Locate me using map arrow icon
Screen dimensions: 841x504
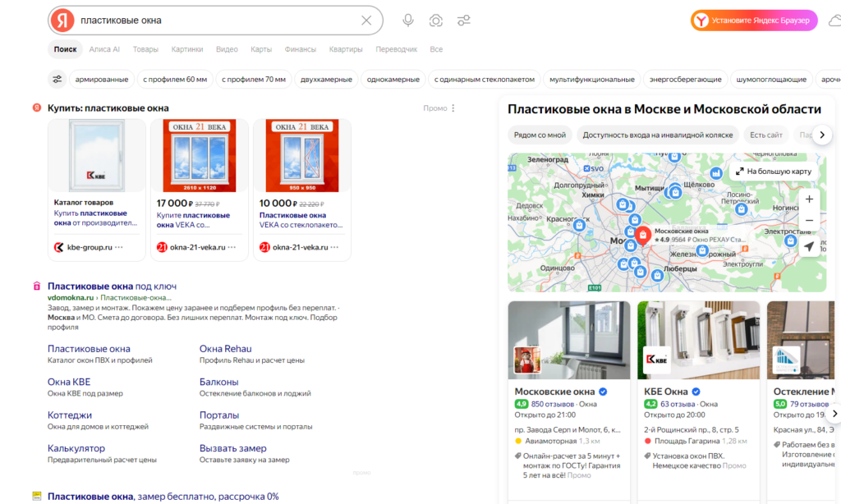(x=809, y=246)
